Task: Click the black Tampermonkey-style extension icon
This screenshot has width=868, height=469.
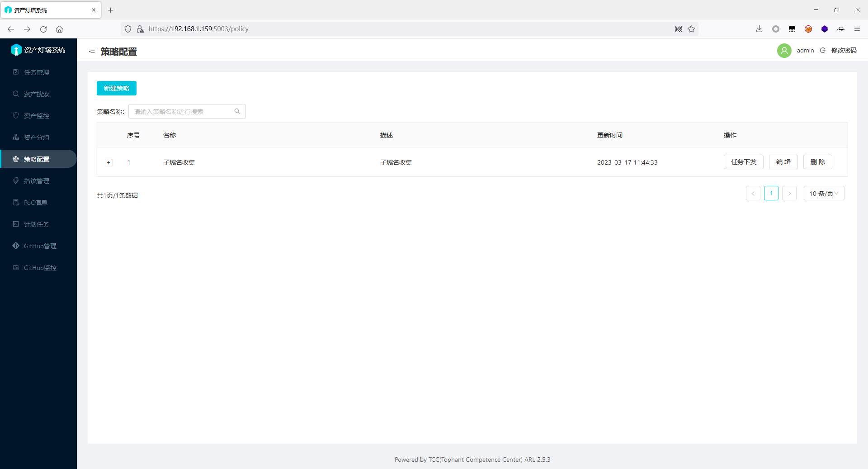Action: point(792,29)
